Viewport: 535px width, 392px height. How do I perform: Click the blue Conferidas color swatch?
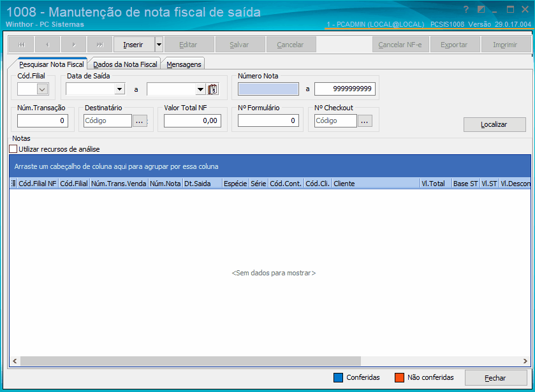(338, 378)
